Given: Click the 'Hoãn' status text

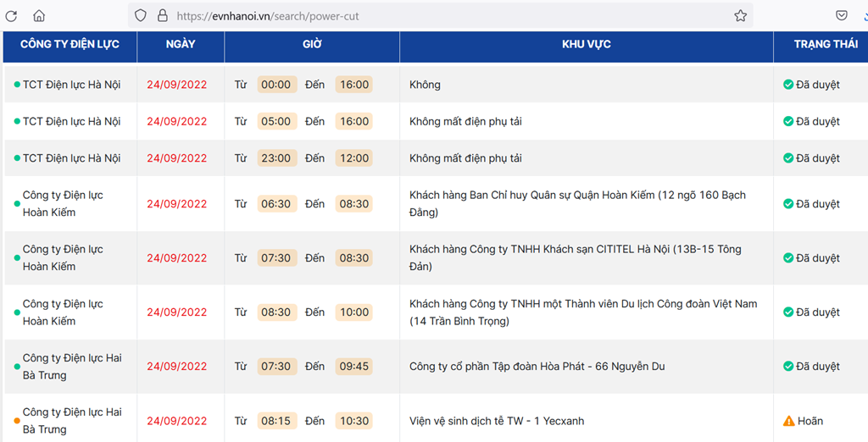Looking at the screenshot, I should (810, 421).
